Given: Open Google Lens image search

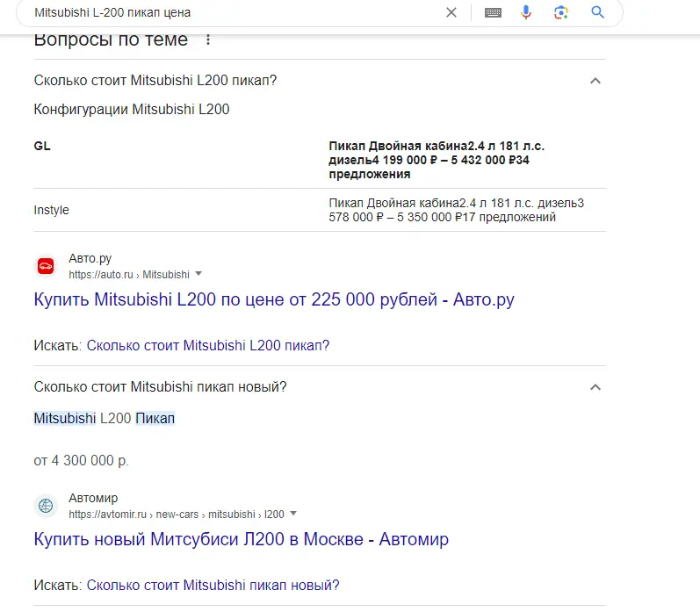Looking at the screenshot, I should [561, 12].
